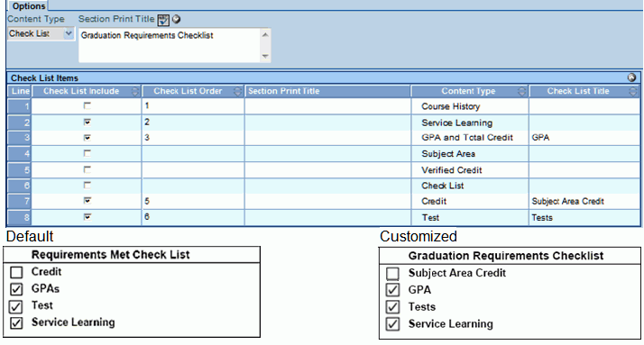Click Subject Area Credit checkbox in Customized list
Image resolution: width=644 pixels, height=345 pixels.
[x=392, y=273]
